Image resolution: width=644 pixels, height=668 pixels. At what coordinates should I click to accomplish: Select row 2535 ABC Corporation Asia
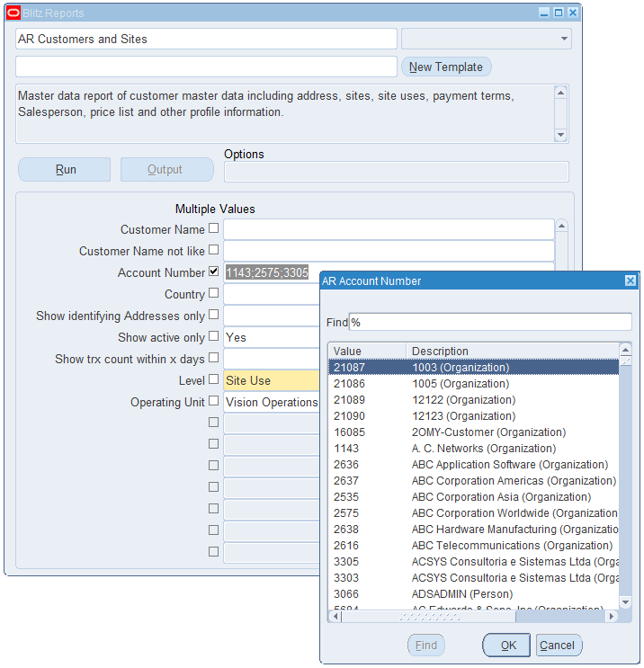pyautogui.click(x=473, y=497)
